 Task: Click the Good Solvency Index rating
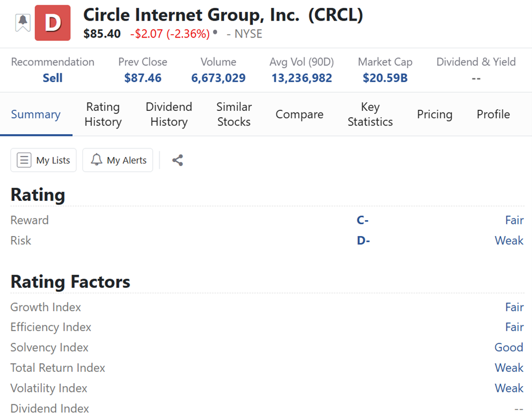tap(508, 347)
